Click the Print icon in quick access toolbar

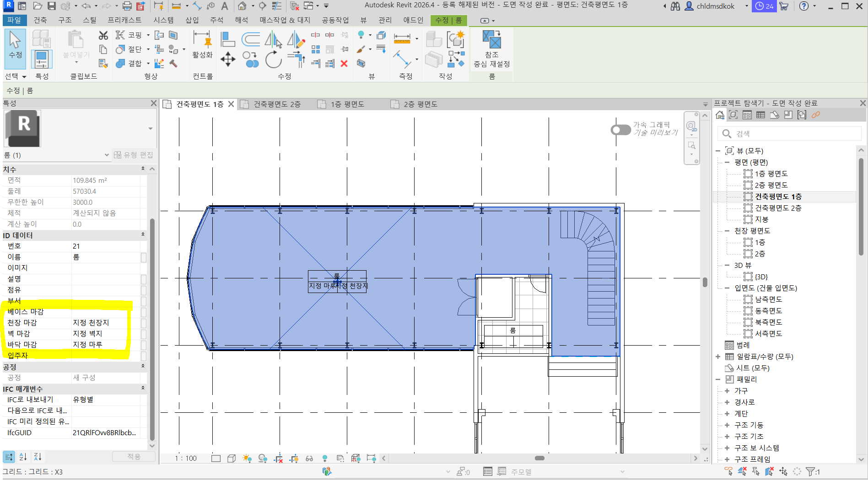pos(127,6)
